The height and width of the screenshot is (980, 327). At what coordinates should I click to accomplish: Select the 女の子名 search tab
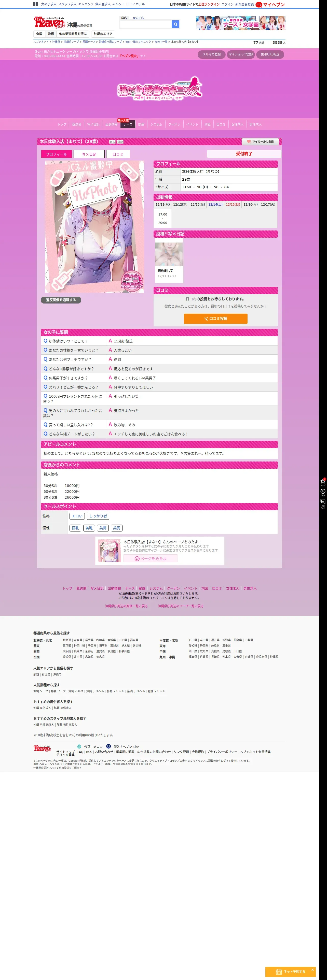(x=138, y=18)
